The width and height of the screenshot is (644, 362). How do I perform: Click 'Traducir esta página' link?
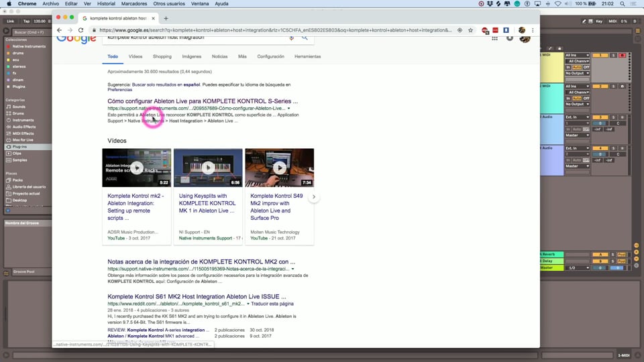(x=272, y=304)
